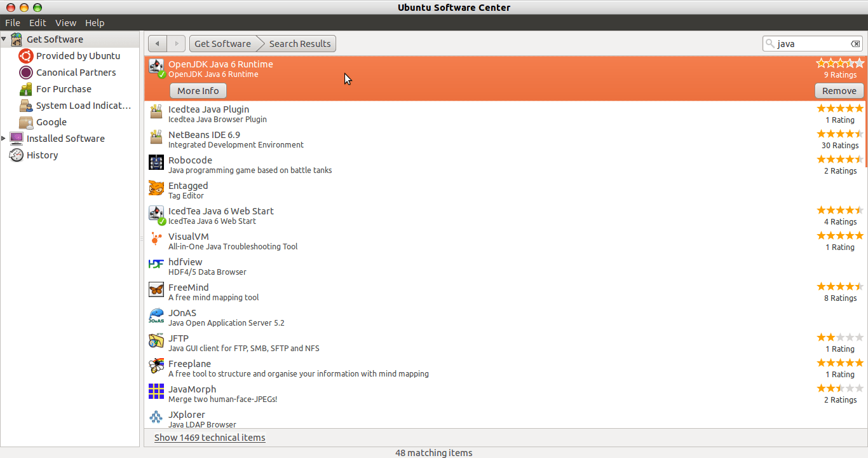The height and width of the screenshot is (458, 868).
Task: Click the JXplorer LDAP browser icon
Action: [156, 417]
